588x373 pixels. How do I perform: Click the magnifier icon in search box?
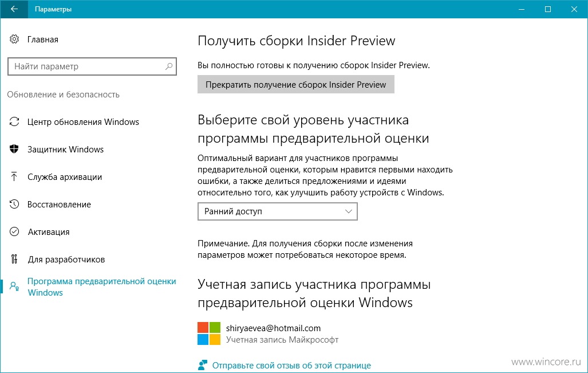[169, 66]
